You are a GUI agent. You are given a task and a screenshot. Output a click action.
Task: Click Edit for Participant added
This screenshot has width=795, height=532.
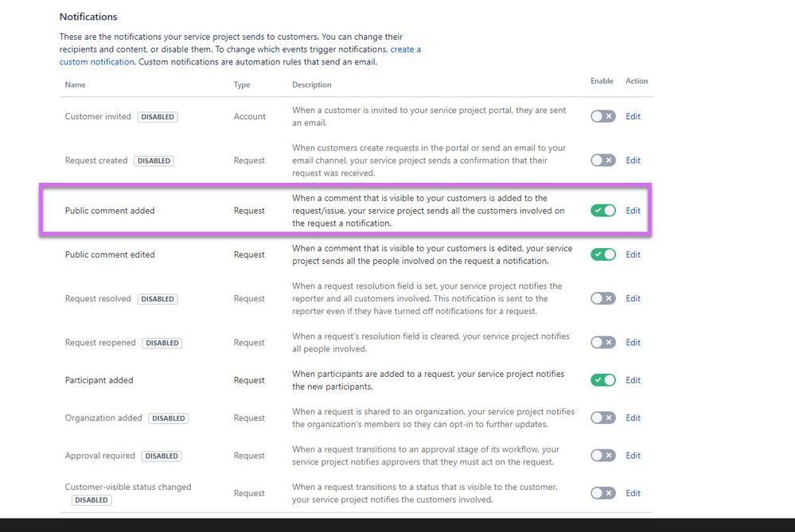pos(633,380)
